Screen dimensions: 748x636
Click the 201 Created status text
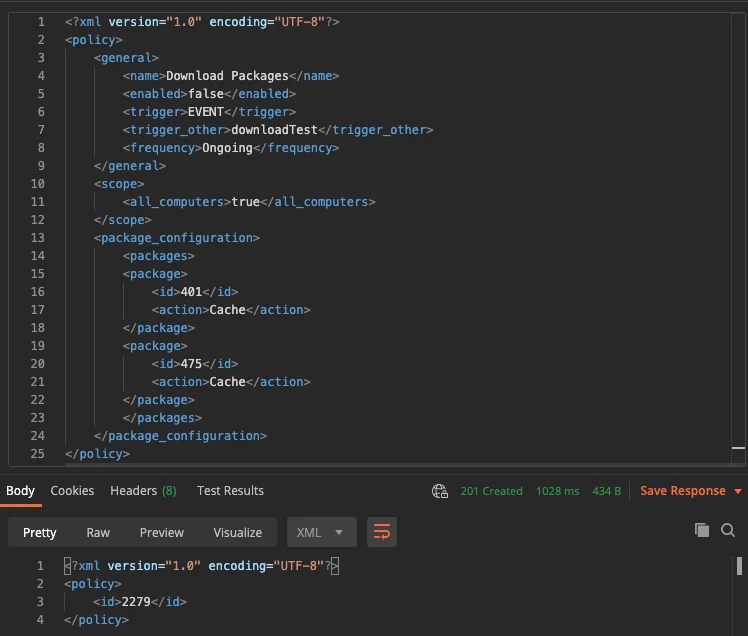(491, 491)
